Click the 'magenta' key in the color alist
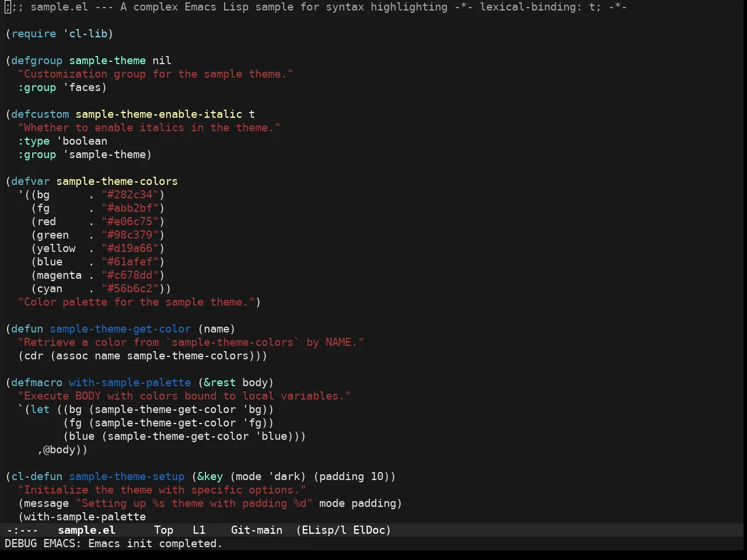 click(59, 275)
